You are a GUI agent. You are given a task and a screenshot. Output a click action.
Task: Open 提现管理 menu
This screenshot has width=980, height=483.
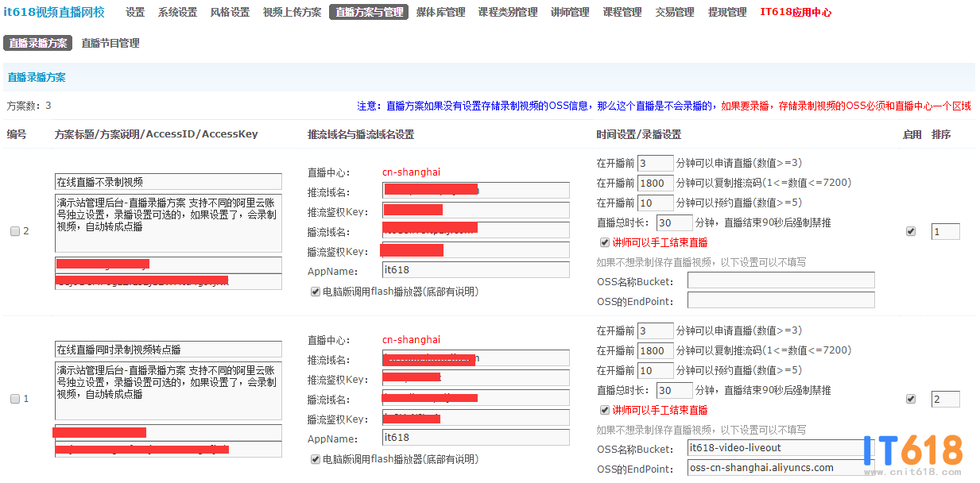pyautogui.click(x=727, y=13)
